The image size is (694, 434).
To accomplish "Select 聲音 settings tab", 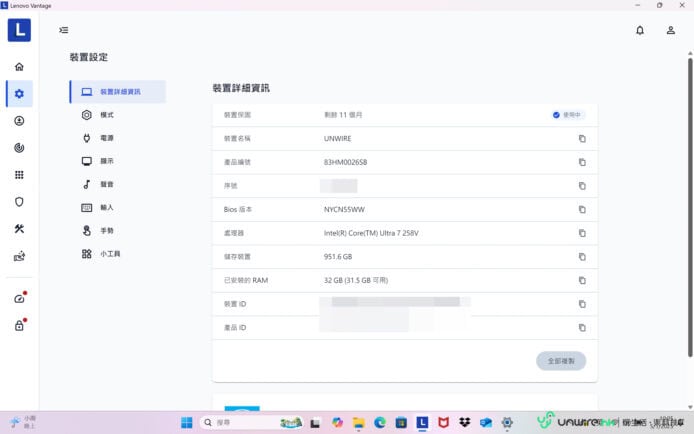I will (118, 184).
